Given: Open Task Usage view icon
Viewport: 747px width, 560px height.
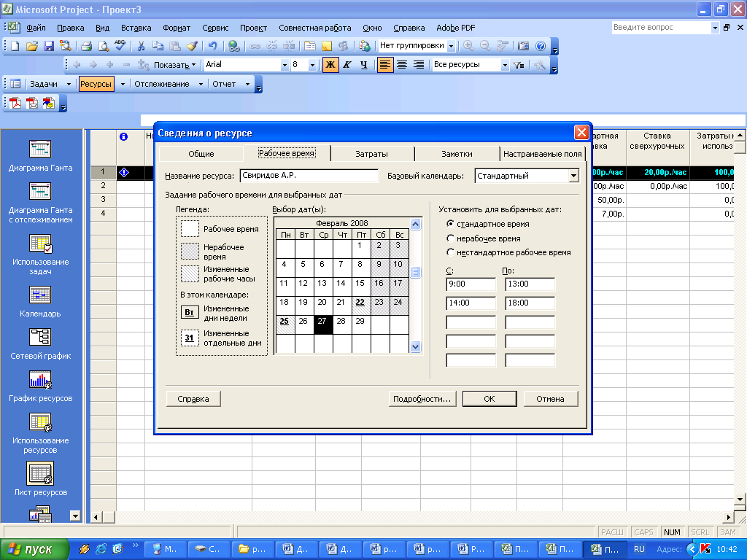Looking at the screenshot, I should 40,244.
